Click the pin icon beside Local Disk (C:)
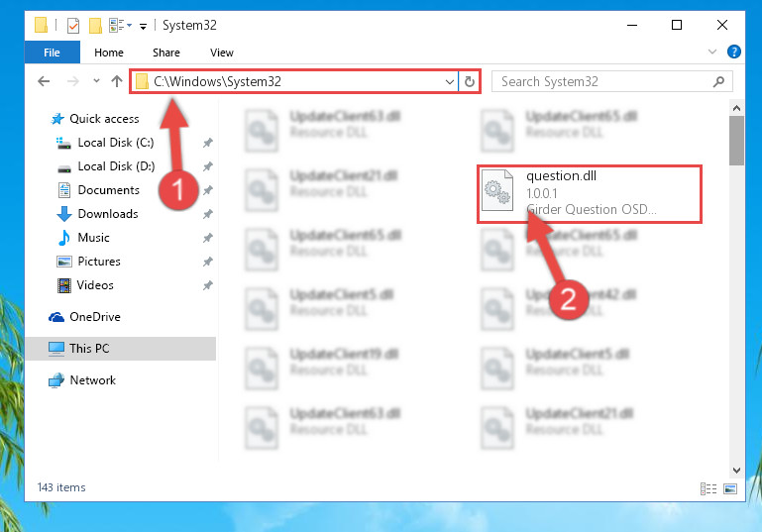This screenshot has width=762, height=532. click(x=207, y=143)
